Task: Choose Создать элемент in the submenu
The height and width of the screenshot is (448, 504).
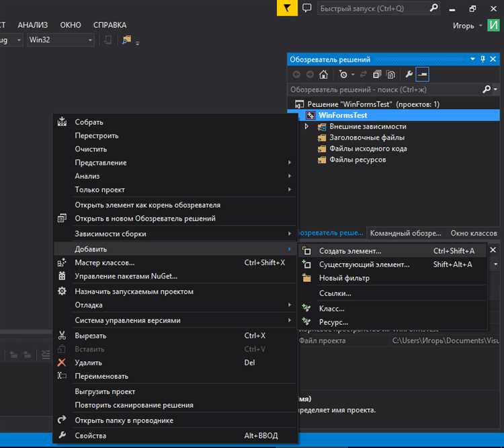Action: pos(393,251)
